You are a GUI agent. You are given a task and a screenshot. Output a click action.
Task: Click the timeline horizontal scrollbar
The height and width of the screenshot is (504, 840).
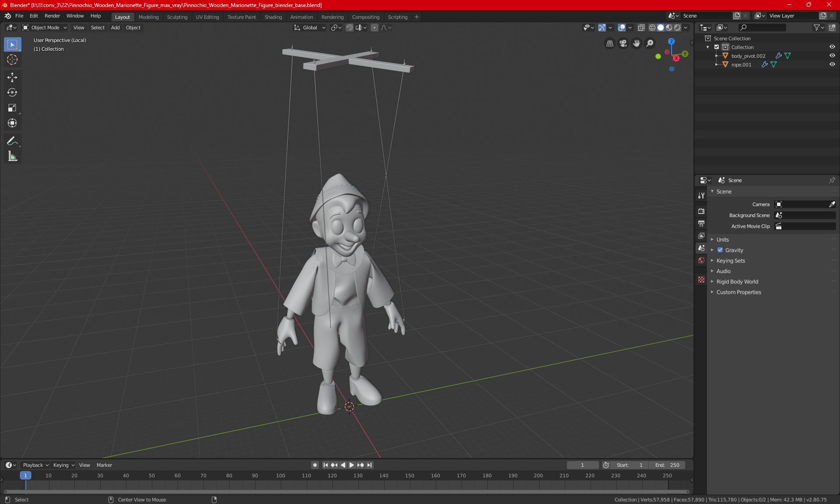346,492
